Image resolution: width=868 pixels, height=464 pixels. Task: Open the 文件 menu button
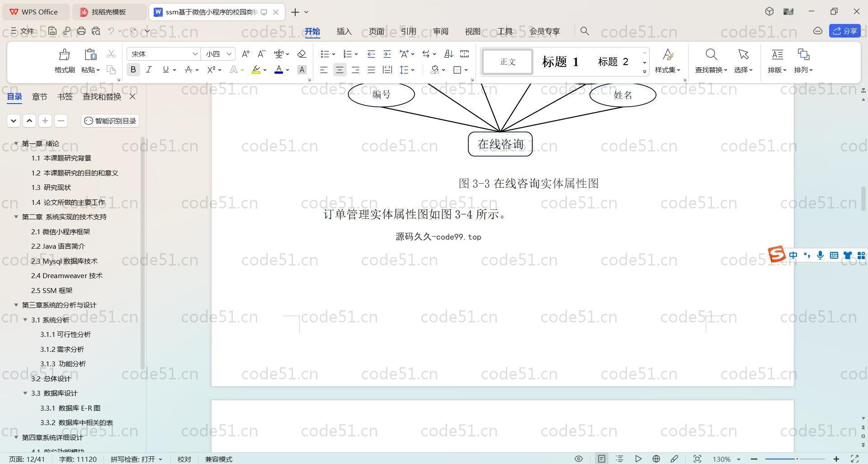23,31
